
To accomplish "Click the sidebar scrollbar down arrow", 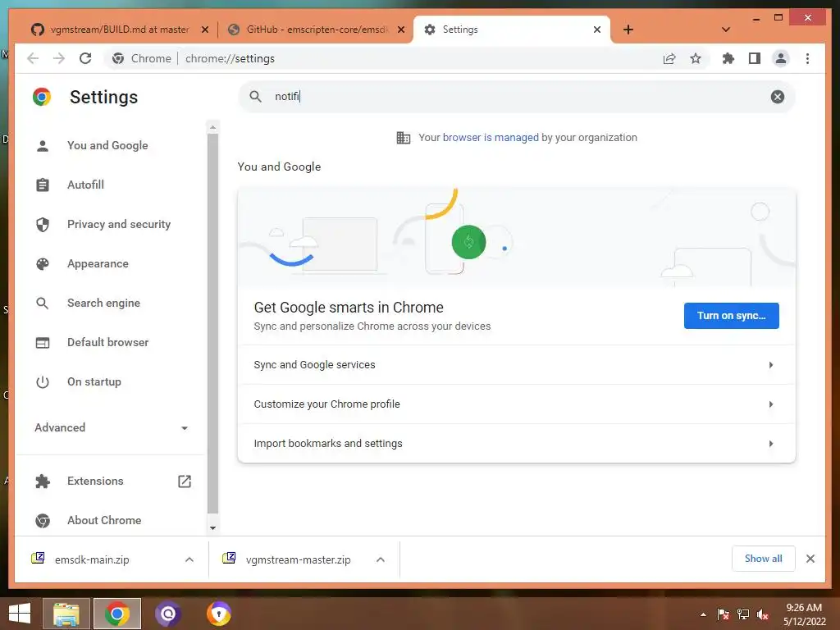I will click(212, 528).
